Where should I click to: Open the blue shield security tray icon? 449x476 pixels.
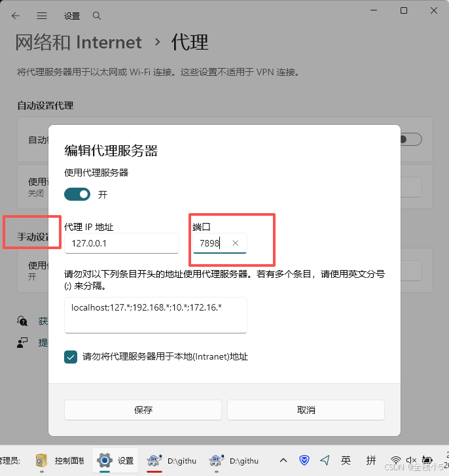304,460
